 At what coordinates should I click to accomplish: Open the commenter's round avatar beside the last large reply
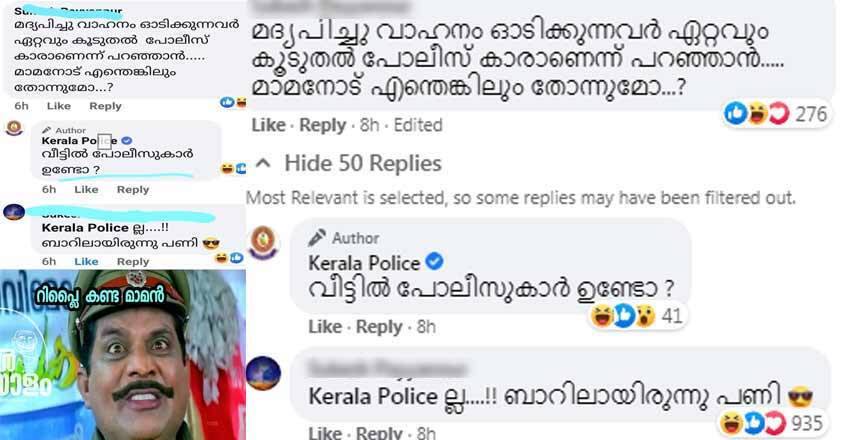coord(264,373)
